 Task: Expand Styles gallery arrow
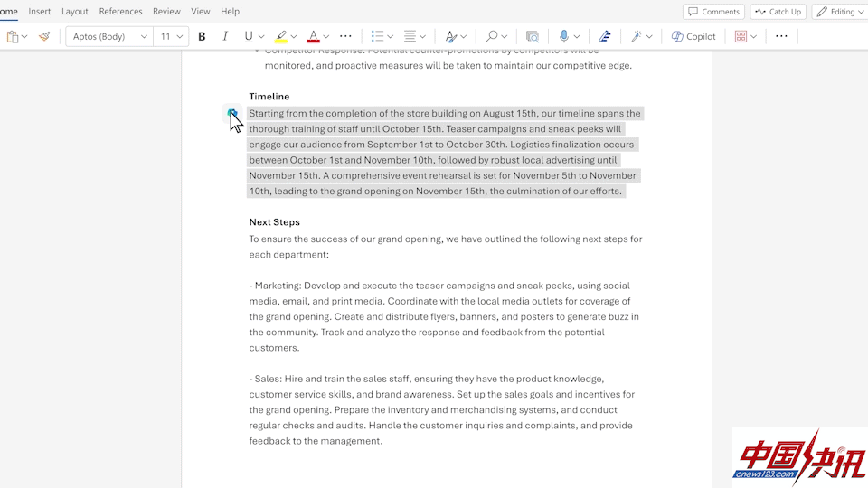tap(463, 37)
